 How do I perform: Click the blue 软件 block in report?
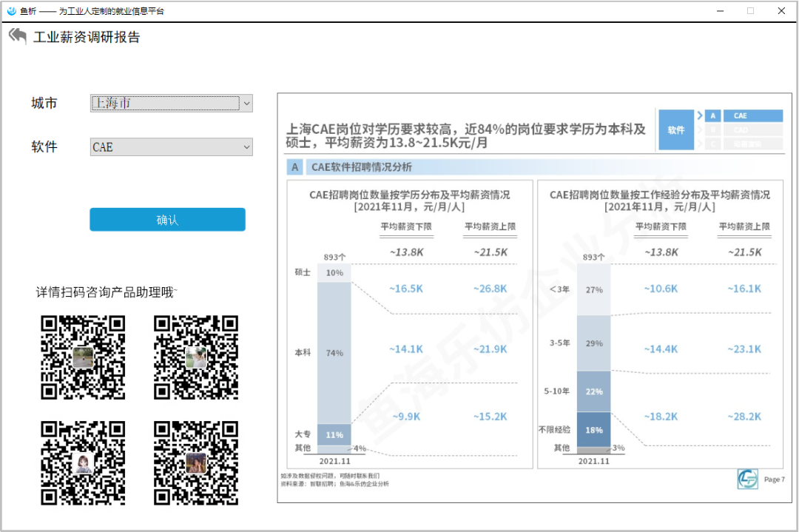(x=676, y=130)
